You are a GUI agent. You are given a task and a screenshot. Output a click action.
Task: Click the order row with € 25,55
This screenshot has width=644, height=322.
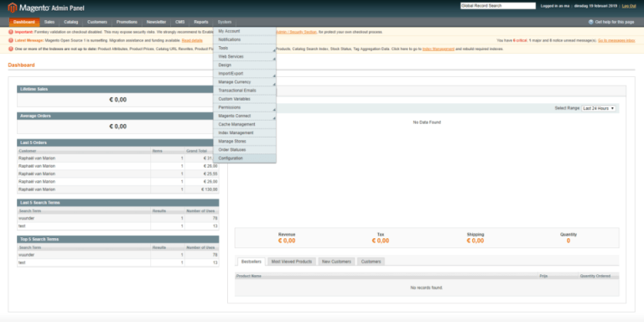(x=118, y=174)
